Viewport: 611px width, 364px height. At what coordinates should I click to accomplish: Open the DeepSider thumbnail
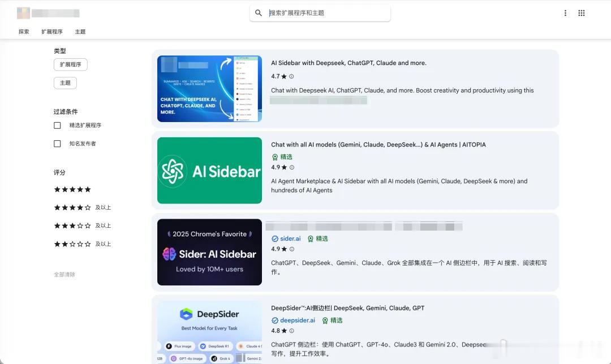pos(210,332)
